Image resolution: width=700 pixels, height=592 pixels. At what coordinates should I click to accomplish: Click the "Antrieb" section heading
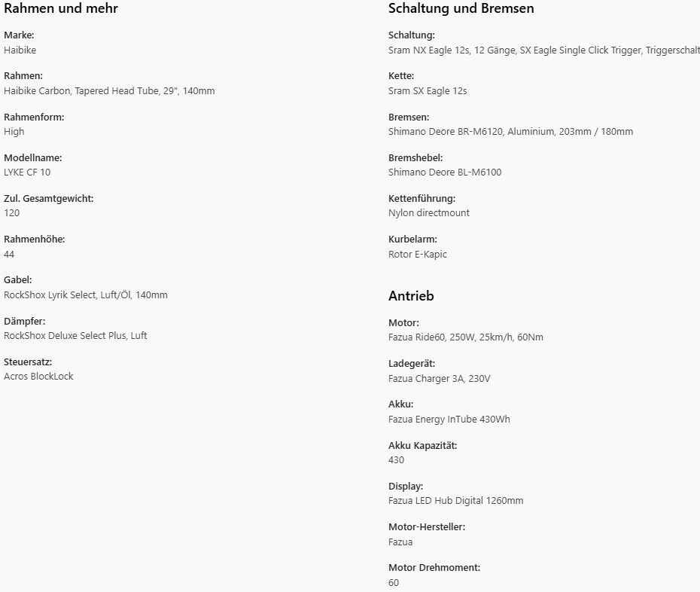point(411,296)
